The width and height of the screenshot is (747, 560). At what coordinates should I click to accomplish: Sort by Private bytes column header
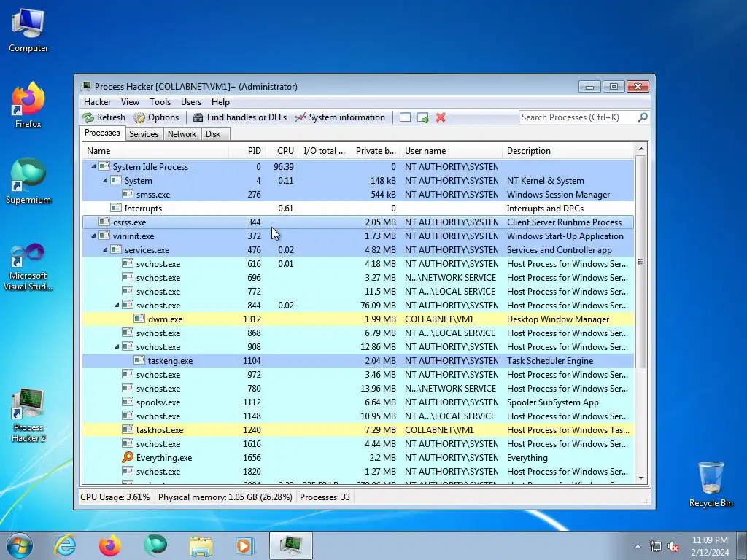376,151
